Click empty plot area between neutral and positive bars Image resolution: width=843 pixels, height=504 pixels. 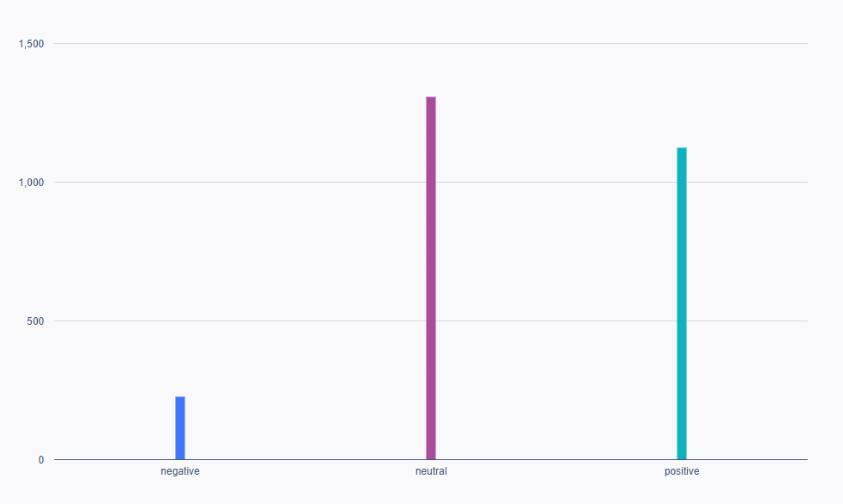556,258
